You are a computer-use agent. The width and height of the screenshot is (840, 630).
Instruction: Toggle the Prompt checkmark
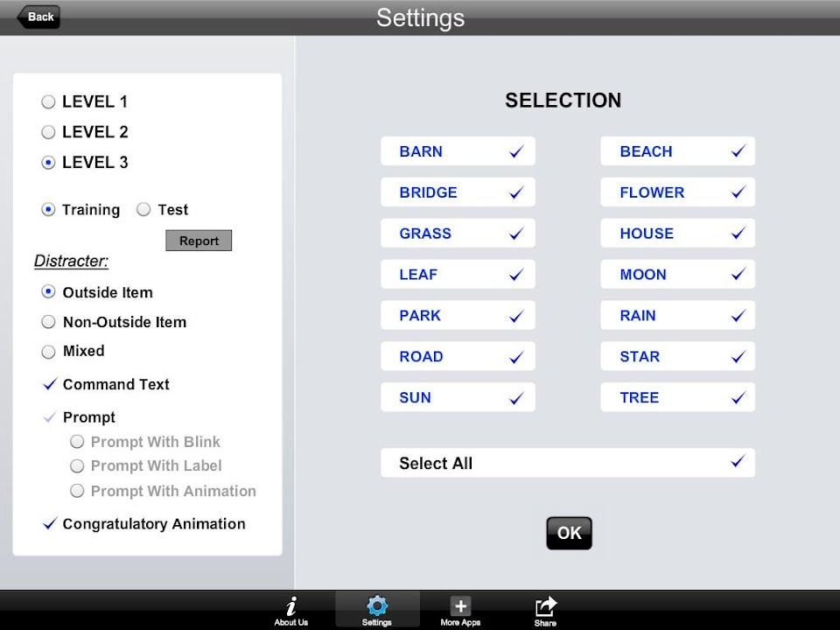(x=50, y=417)
